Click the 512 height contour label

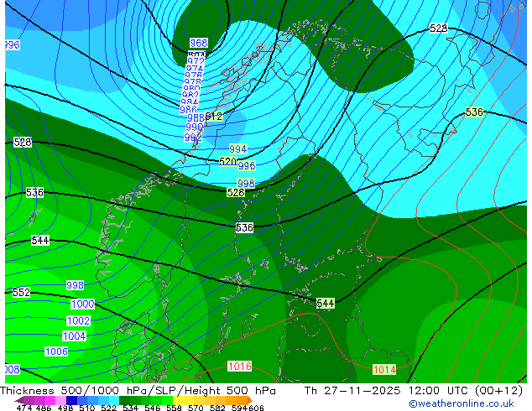(214, 117)
